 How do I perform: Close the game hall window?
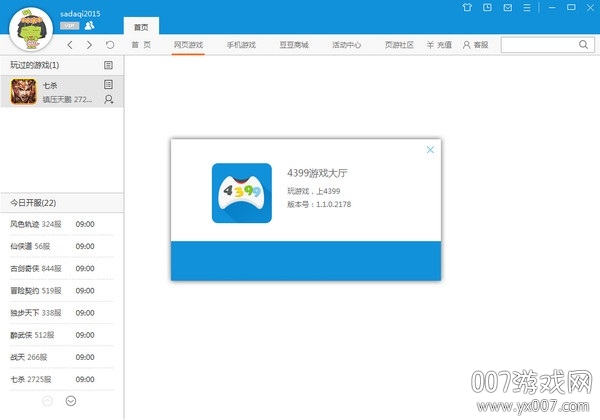point(590,7)
